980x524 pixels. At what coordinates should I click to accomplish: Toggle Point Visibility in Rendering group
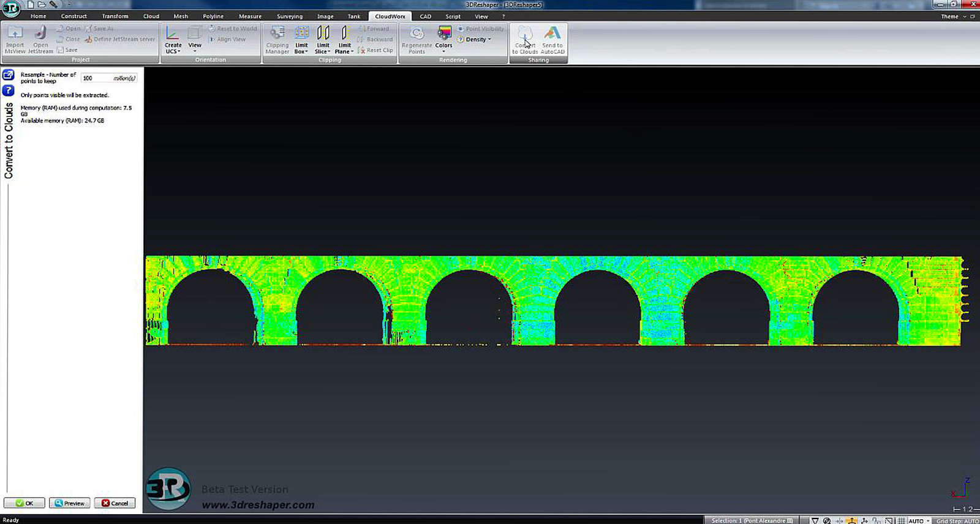(481, 29)
